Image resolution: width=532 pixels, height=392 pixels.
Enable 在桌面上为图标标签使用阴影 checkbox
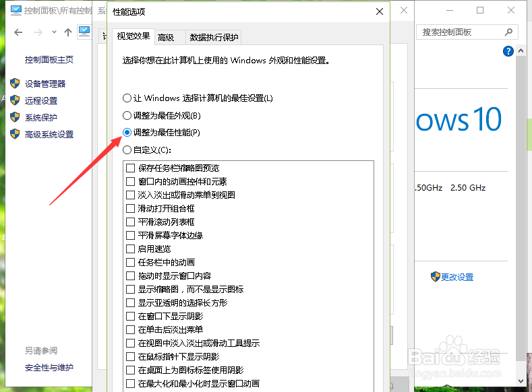coord(130,370)
